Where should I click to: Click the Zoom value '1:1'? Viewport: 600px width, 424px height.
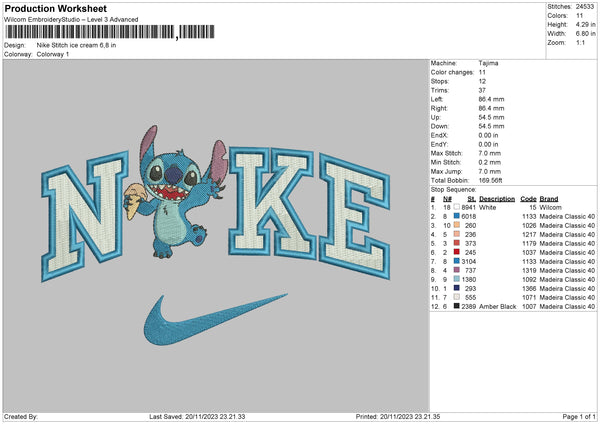[580, 42]
